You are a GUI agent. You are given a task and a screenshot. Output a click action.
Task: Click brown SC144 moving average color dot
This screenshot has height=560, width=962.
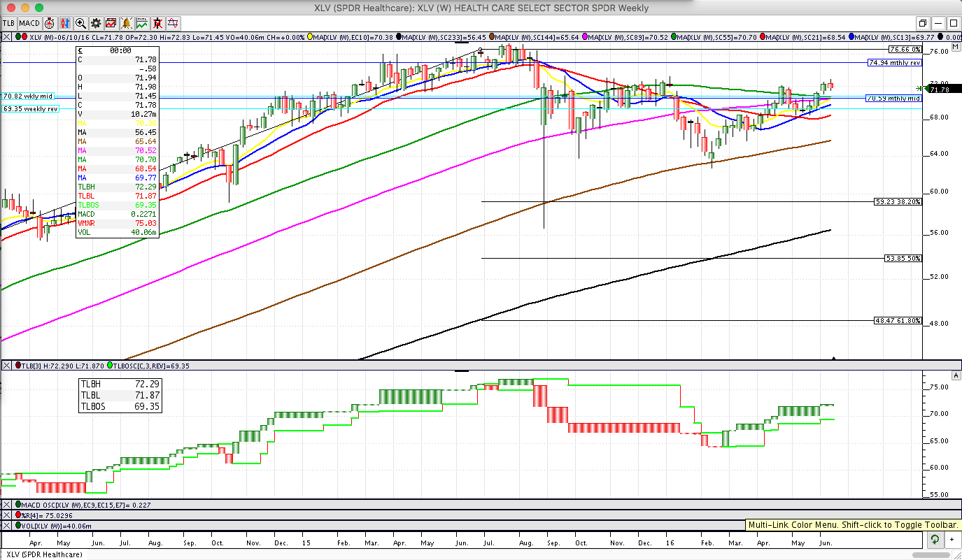[x=492, y=37]
